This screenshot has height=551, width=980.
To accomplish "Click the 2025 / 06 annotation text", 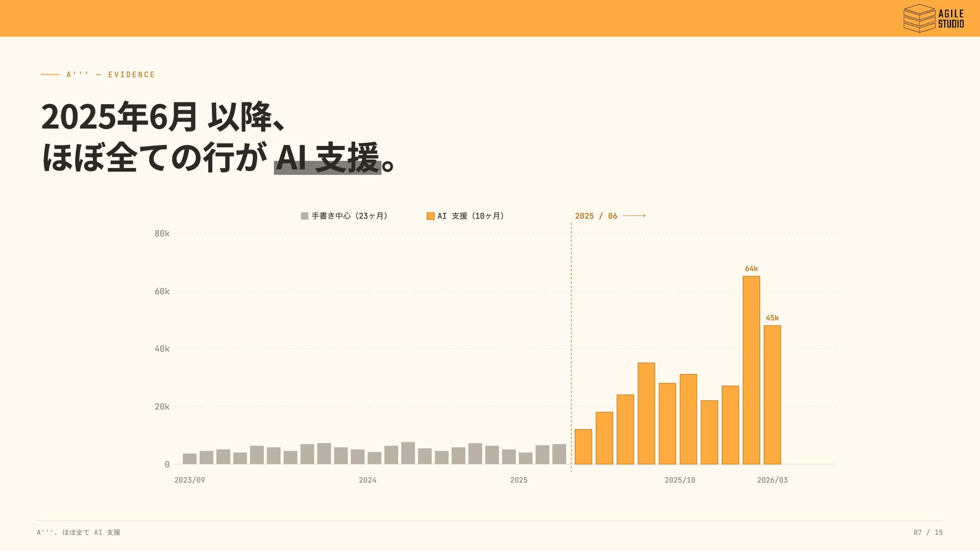I will click(x=596, y=216).
